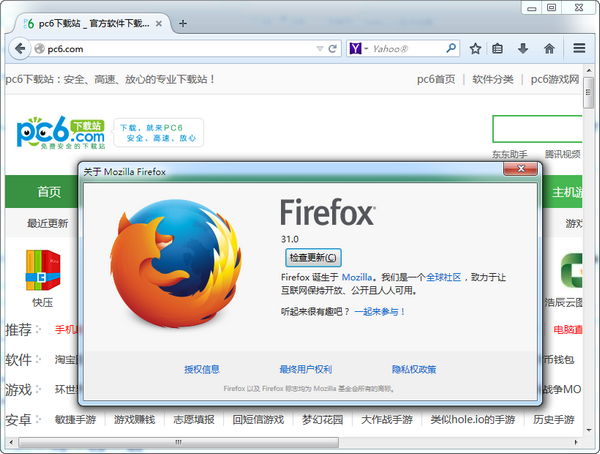The height and width of the screenshot is (454, 600).
Task: Click the vertical scrollbar up arrow
Action: pos(589,71)
